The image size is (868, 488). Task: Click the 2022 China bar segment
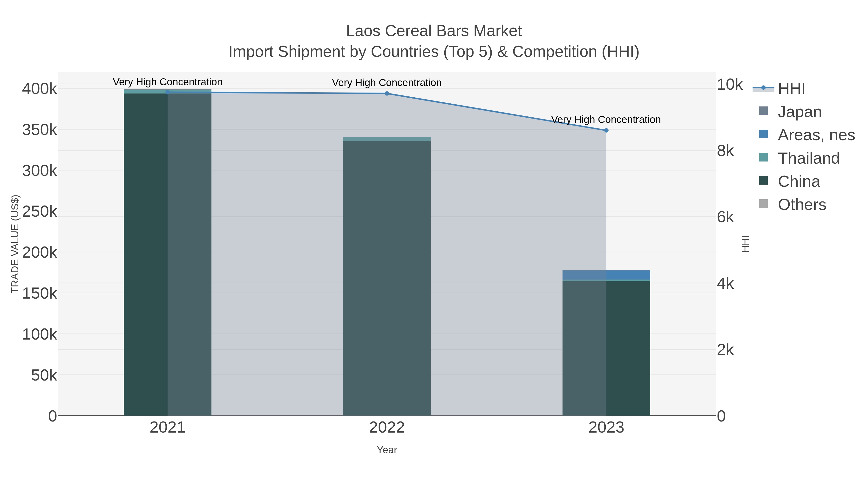(x=387, y=278)
